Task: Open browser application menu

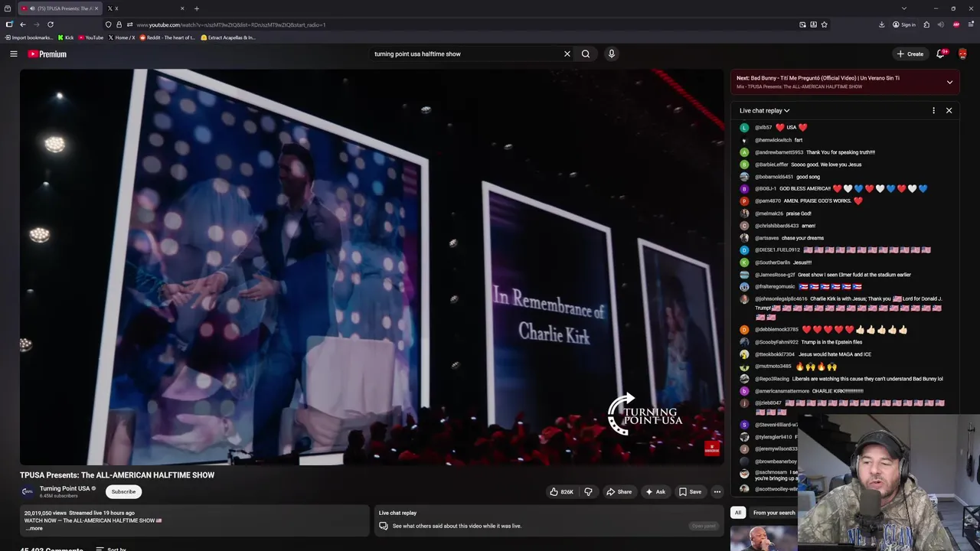Action: (x=971, y=24)
